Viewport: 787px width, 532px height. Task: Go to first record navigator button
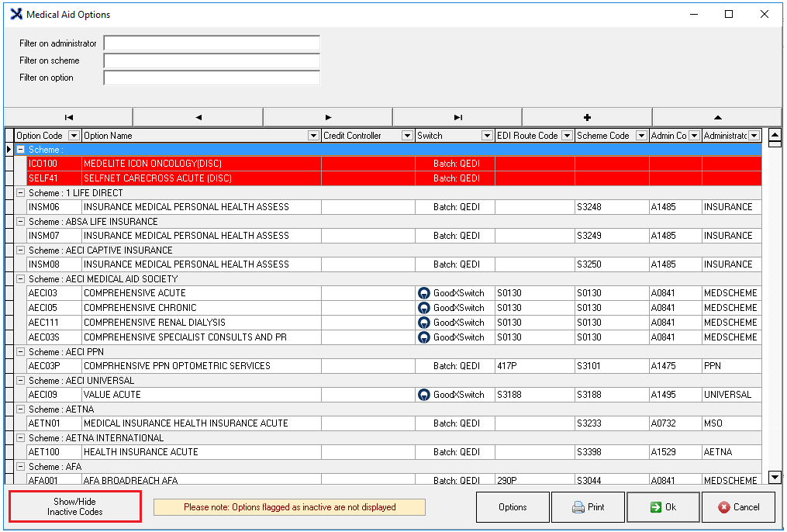(69, 117)
